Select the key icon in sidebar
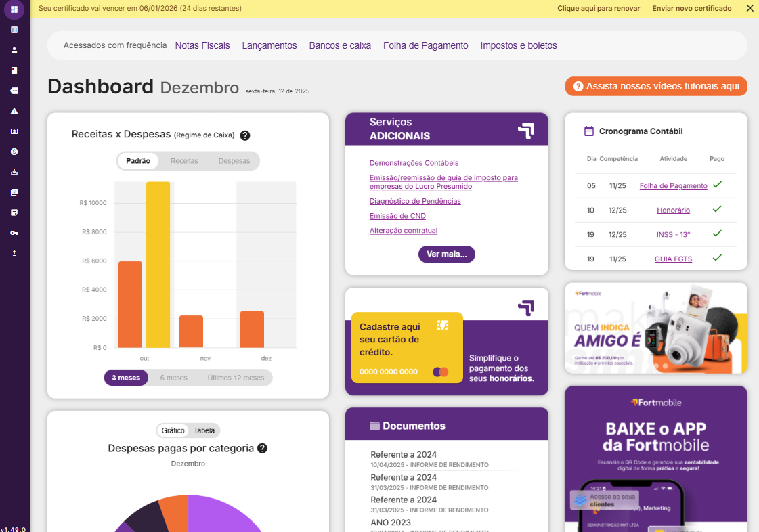 [x=14, y=233]
